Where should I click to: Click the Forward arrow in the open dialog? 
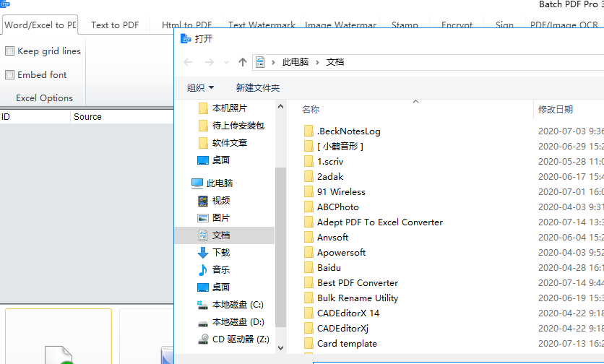(210, 62)
